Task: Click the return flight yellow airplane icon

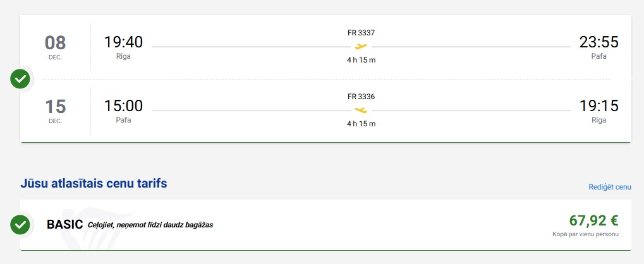Action: 361,110
